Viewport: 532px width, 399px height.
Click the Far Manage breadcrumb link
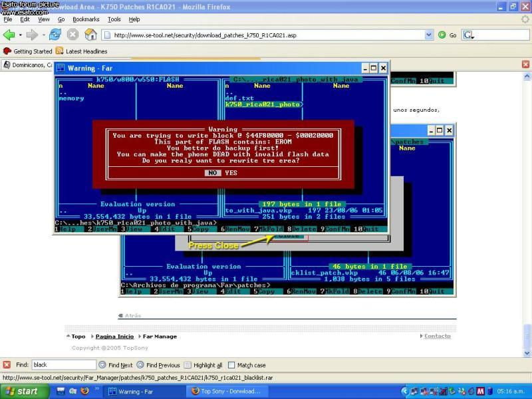(x=160, y=336)
